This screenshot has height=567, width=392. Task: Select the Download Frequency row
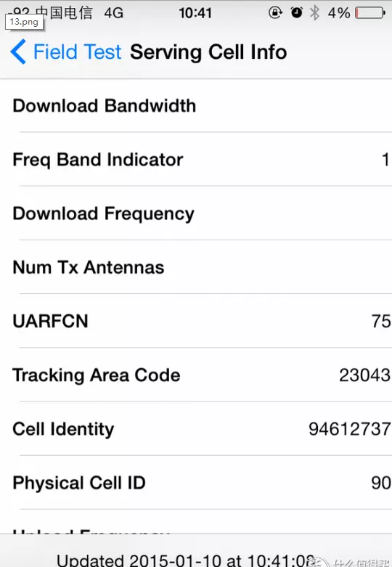(196, 213)
